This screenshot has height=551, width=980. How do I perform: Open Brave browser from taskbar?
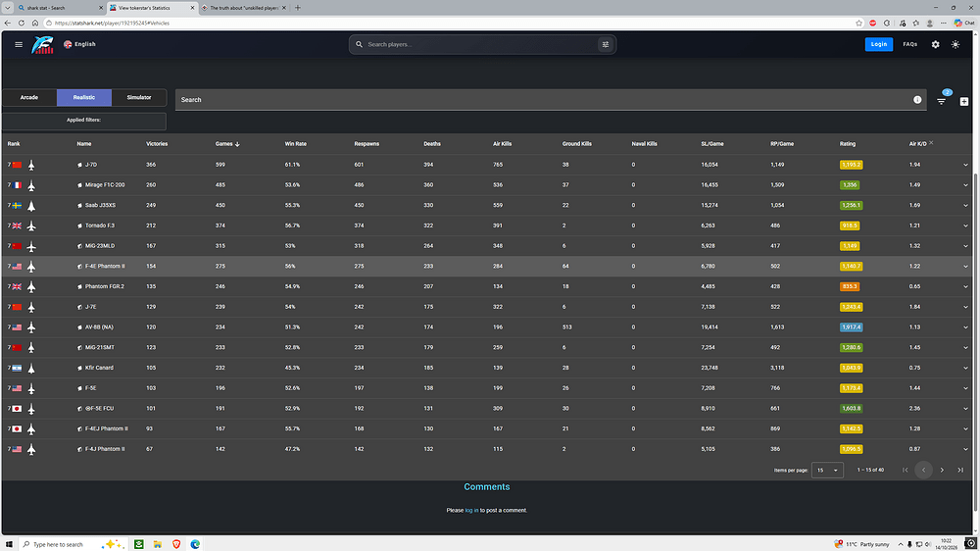coord(176,544)
